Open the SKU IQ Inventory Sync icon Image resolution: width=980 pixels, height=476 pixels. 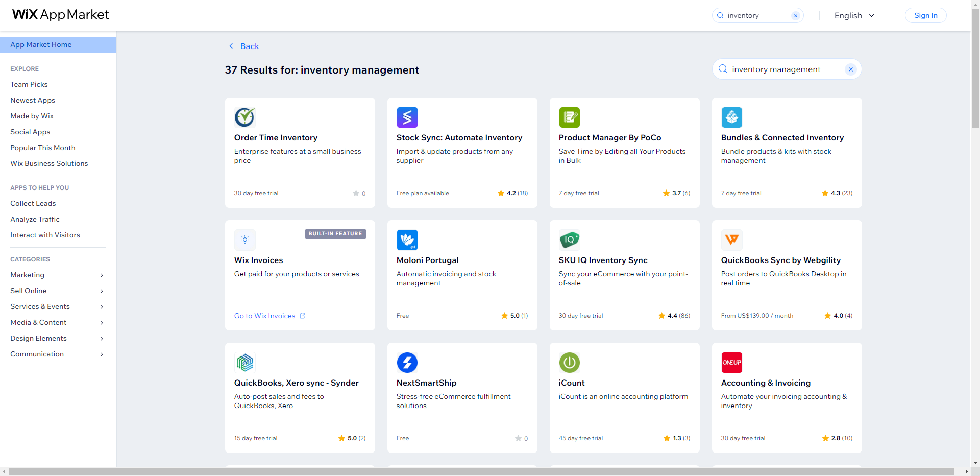tap(569, 240)
